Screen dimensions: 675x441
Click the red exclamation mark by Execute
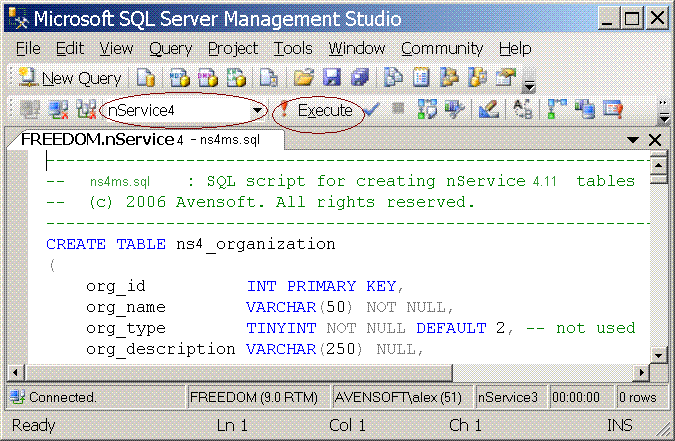[284, 109]
